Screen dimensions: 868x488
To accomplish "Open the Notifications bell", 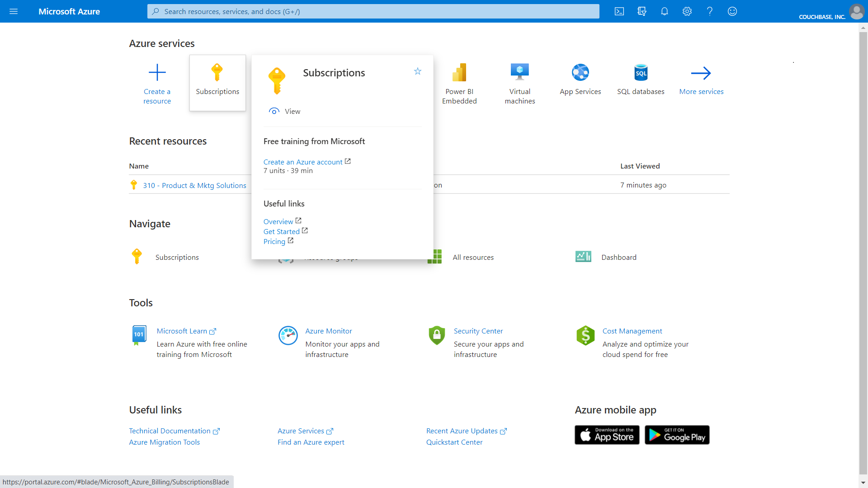I will (x=665, y=11).
